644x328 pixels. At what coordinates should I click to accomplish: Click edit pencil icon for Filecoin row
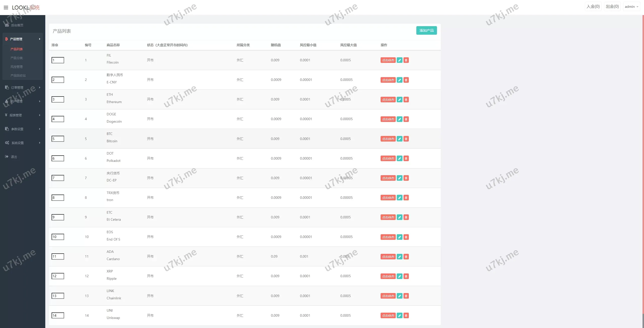click(x=399, y=60)
